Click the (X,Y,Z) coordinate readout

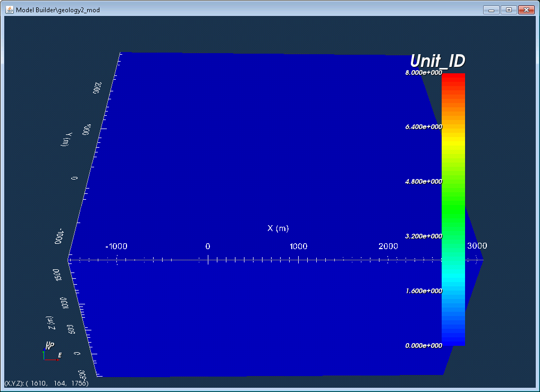pos(46,383)
